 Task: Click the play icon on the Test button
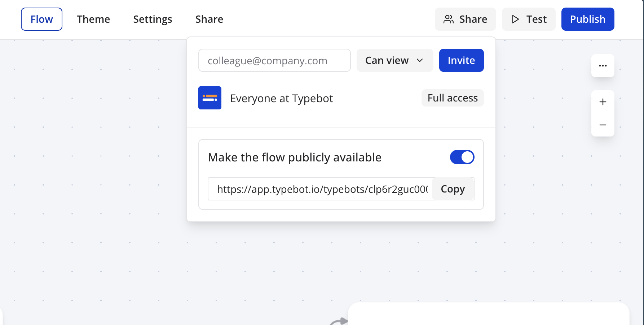click(515, 19)
